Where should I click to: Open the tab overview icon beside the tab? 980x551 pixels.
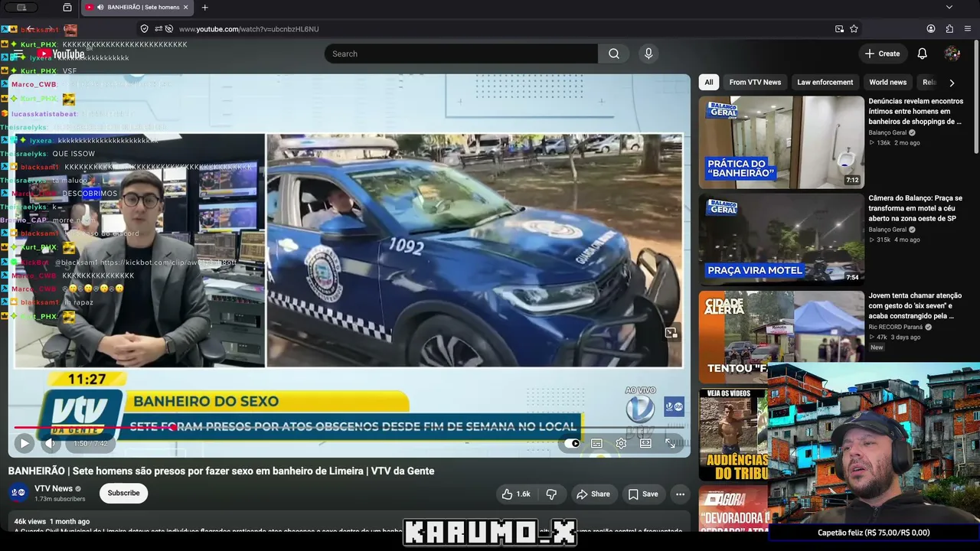pos(67,8)
